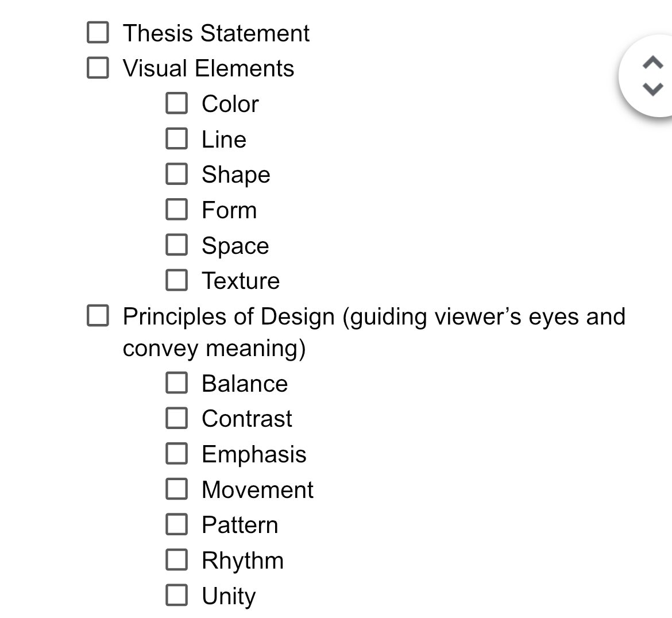
Task: Click the down chevron on floating button
Action: tap(652, 89)
